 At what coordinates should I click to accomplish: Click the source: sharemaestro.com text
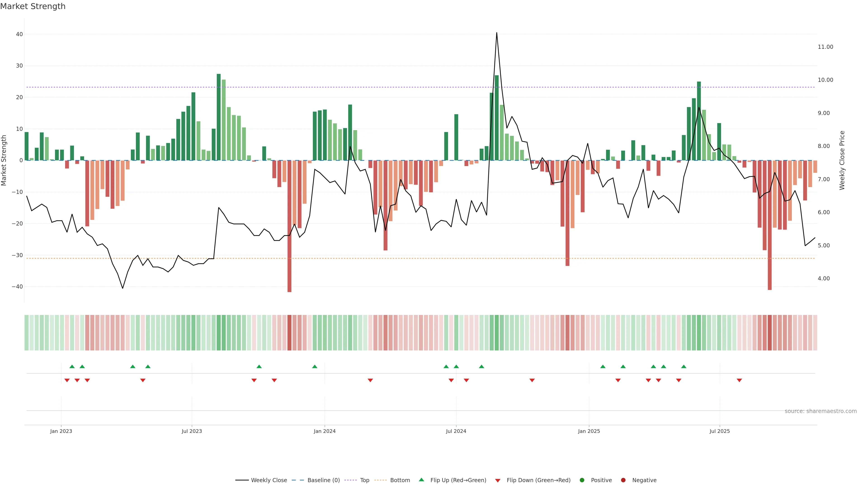coord(821,411)
